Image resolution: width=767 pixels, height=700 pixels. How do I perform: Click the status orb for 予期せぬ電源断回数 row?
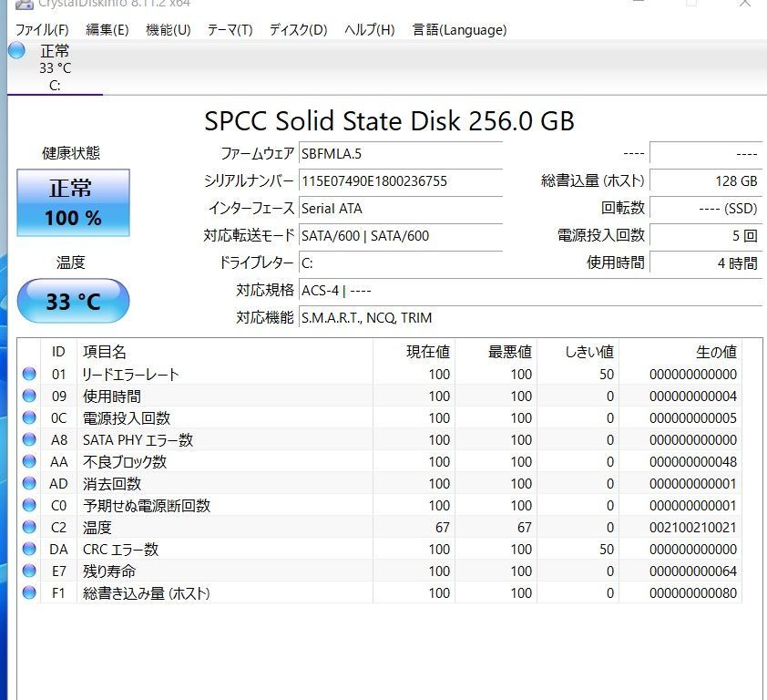[x=29, y=505]
